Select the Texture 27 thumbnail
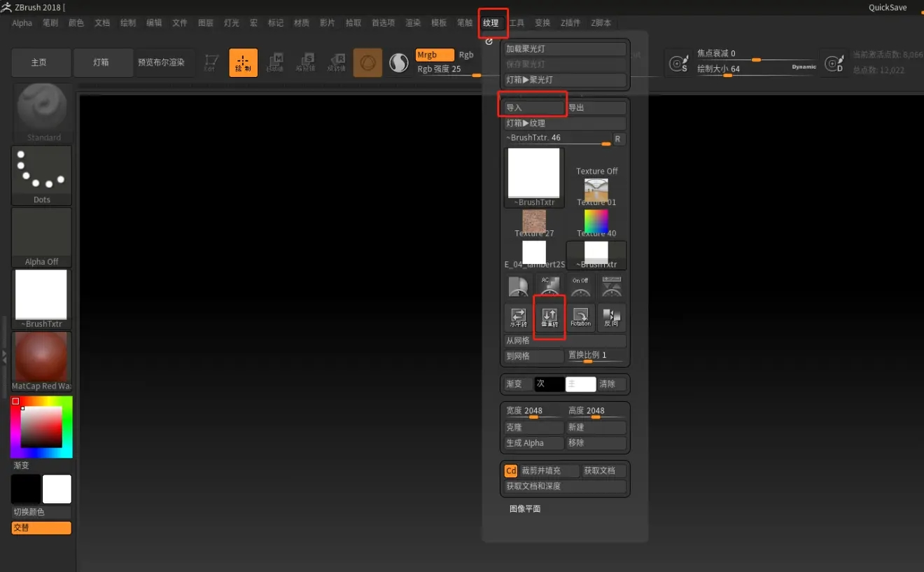Screen dimensions: 924x572 pos(534,222)
